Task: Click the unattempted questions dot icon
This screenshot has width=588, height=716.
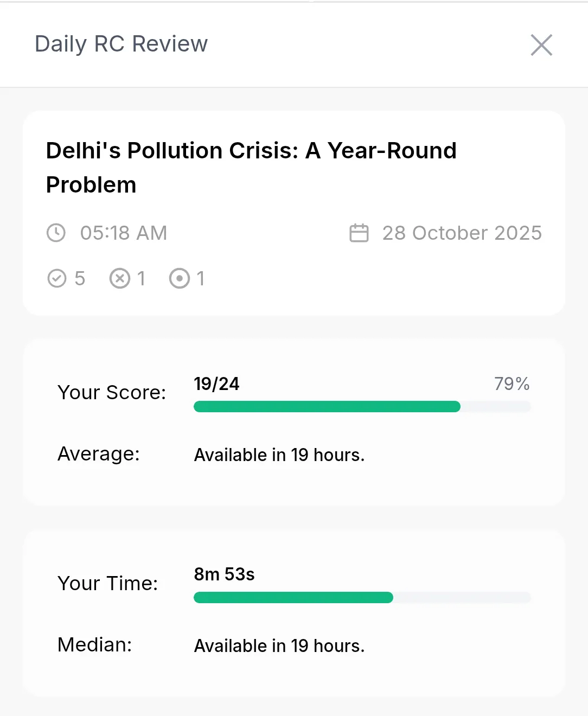Action: tap(180, 278)
